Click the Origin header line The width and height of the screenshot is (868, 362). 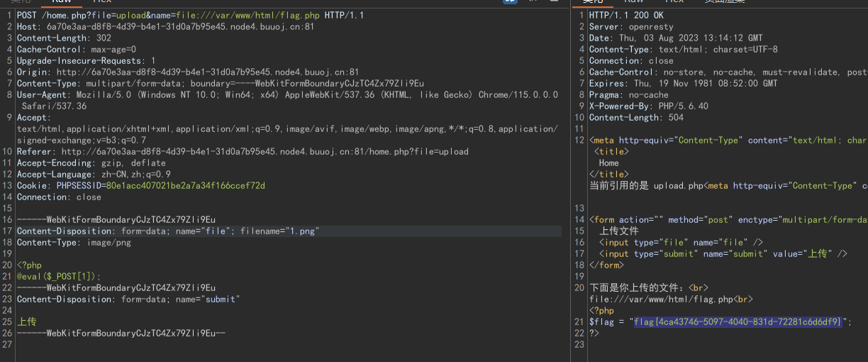coord(188,72)
